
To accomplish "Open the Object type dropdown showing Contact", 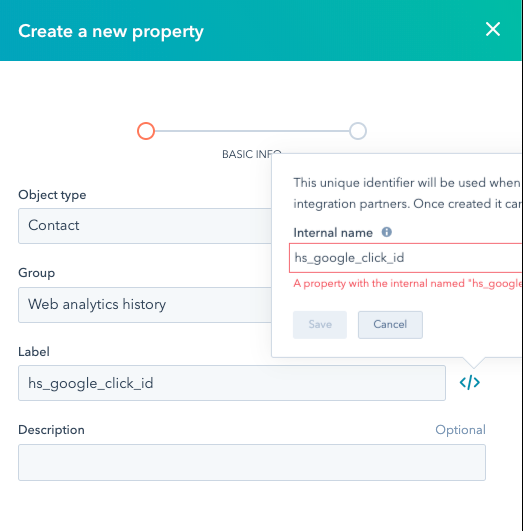I will pos(145,226).
